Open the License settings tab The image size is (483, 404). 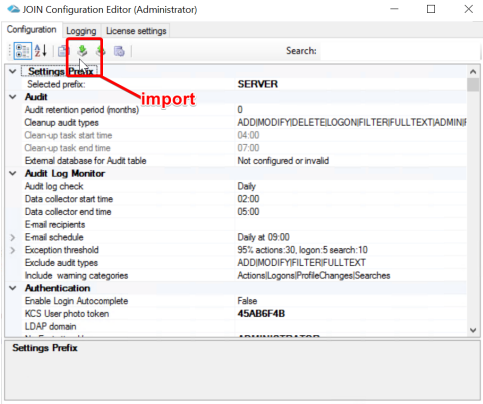coord(136,31)
